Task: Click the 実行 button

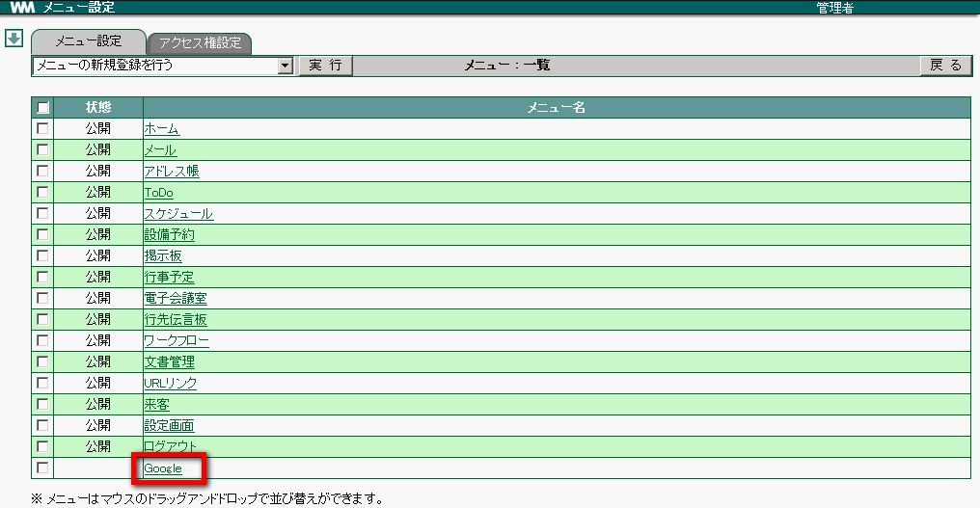Action: [326, 65]
